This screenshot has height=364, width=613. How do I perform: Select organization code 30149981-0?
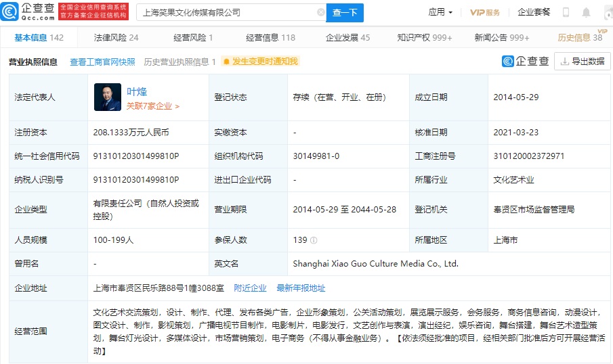pyautogui.click(x=316, y=156)
